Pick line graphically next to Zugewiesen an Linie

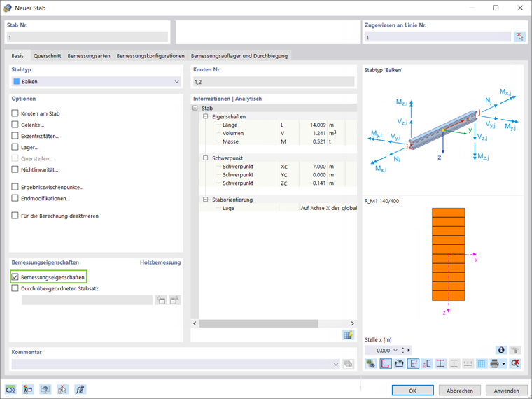[x=519, y=37]
